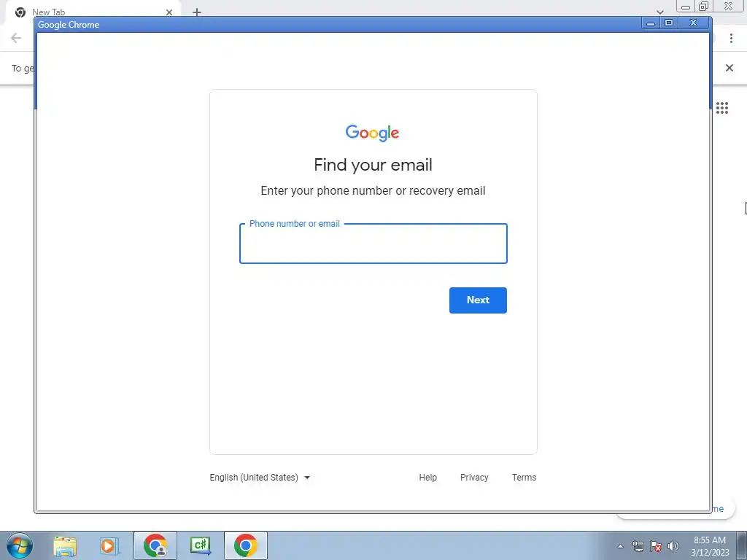Open the Windows Start menu

[x=20, y=545]
